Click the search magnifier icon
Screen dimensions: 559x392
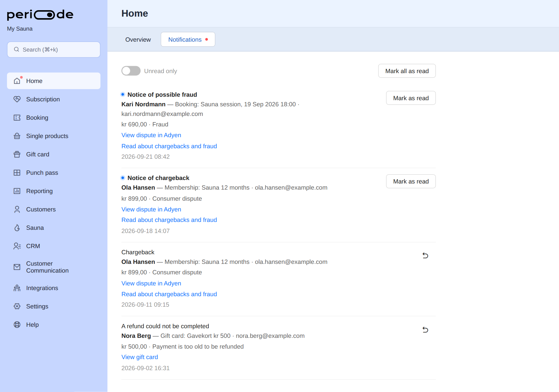(17, 50)
